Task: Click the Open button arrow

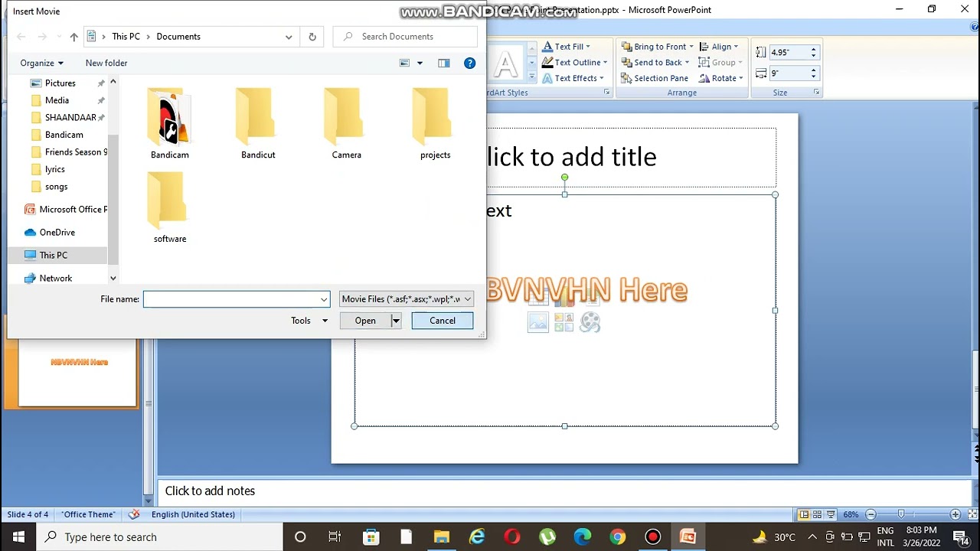Action: (396, 321)
